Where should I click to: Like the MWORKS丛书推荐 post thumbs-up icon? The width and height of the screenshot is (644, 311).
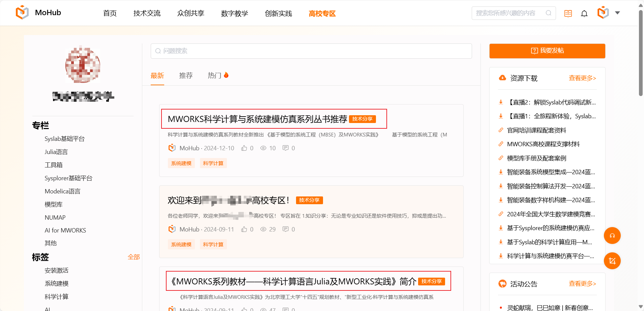coord(244,148)
